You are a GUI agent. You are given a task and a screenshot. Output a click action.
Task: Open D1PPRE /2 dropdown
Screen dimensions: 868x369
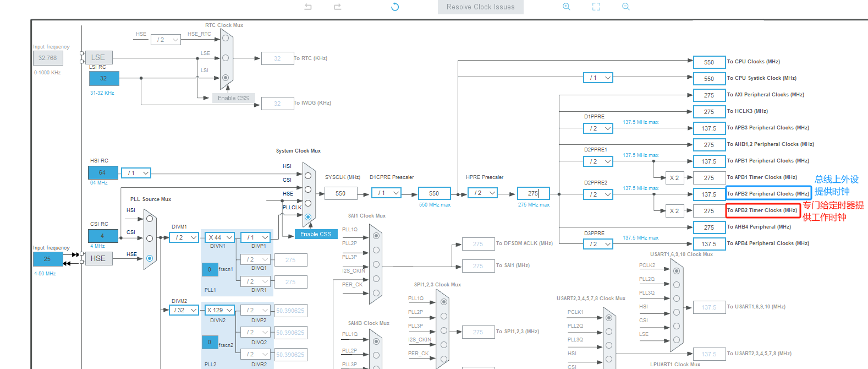[598, 128]
